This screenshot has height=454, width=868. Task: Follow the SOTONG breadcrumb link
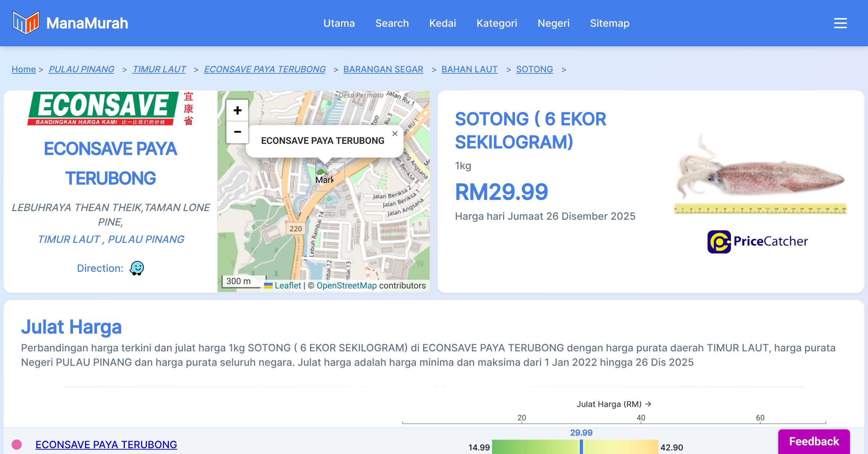point(534,69)
